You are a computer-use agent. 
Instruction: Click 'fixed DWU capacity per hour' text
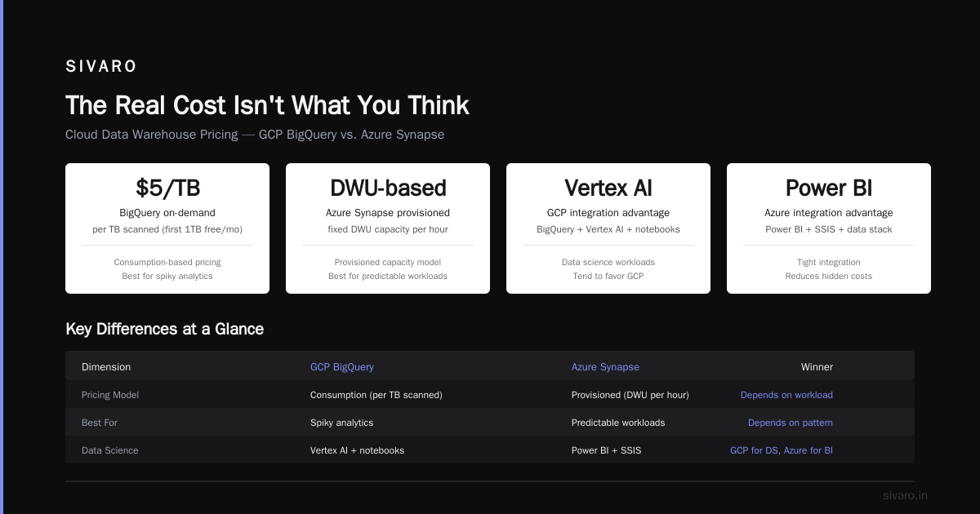click(x=388, y=229)
